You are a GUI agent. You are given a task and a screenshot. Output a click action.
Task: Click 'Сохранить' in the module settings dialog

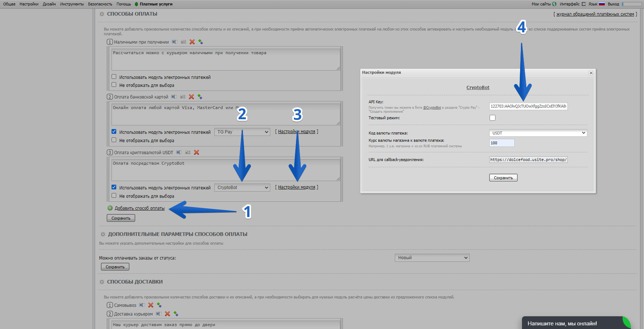coord(503,178)
